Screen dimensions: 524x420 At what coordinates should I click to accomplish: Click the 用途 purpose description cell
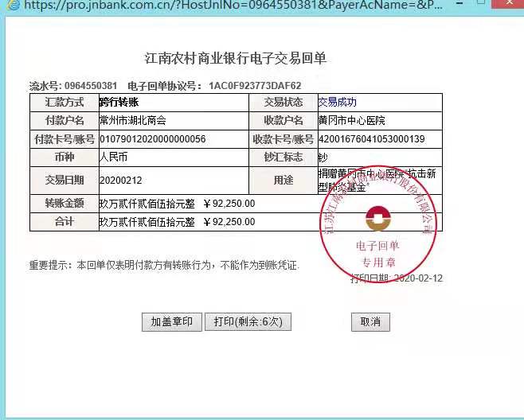pos(380,181)
